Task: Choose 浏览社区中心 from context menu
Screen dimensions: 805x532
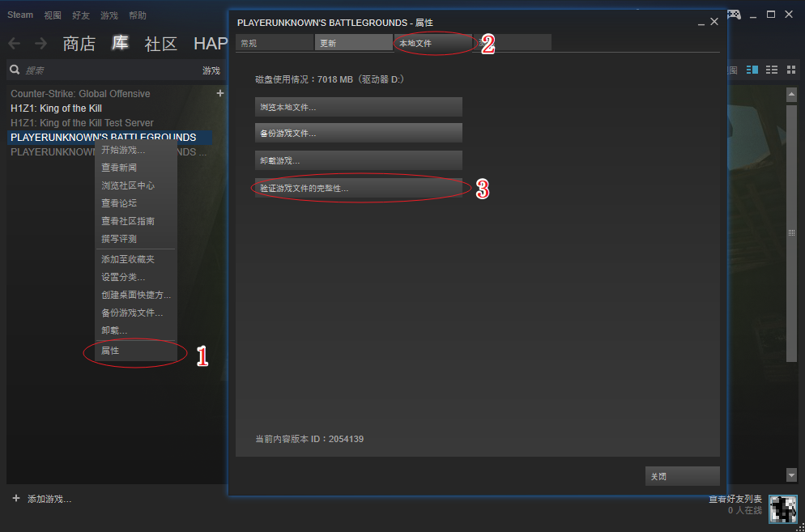Action: click(136, 185)
